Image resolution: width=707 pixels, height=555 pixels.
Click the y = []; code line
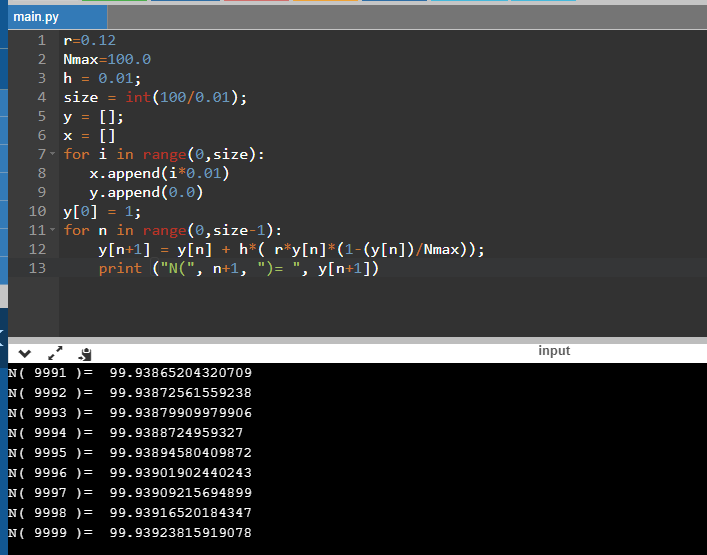(93, 117)
